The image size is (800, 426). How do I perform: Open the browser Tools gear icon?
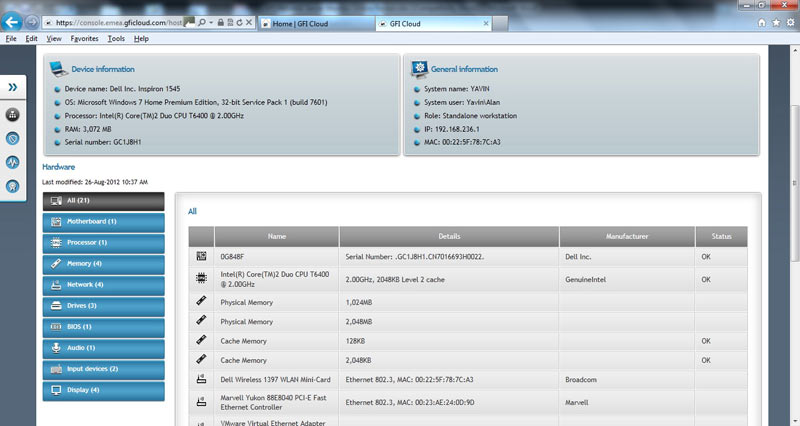pos(790,22)
